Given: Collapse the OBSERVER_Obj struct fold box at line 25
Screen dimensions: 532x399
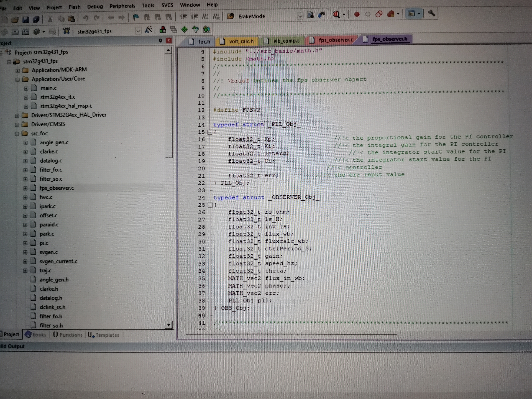Looking at the screenshot, I should tap(210, 205).
